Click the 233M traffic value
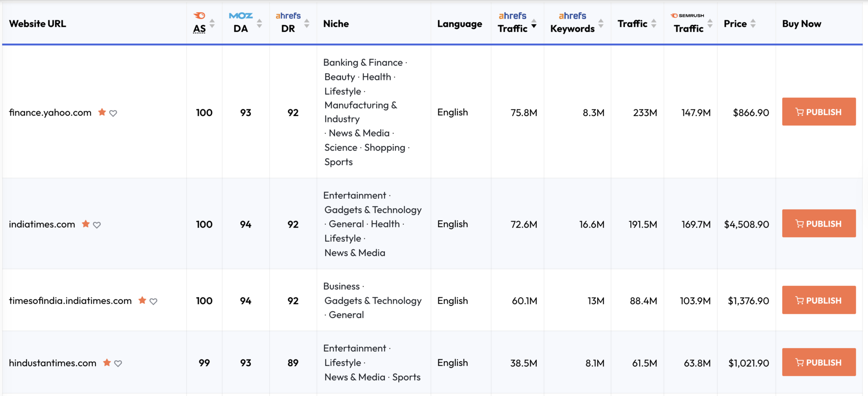Image resolution: width=868 pixels, height=396 pixels. coord(645,112)
